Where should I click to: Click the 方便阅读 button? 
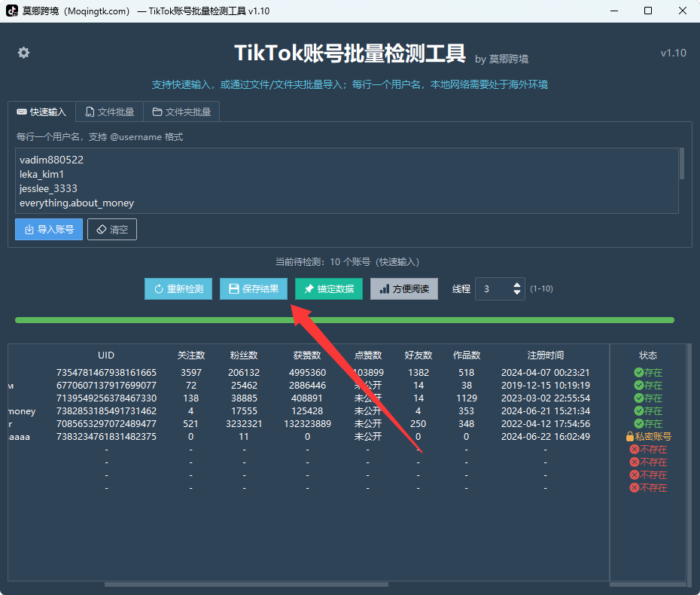click(404, 289)
